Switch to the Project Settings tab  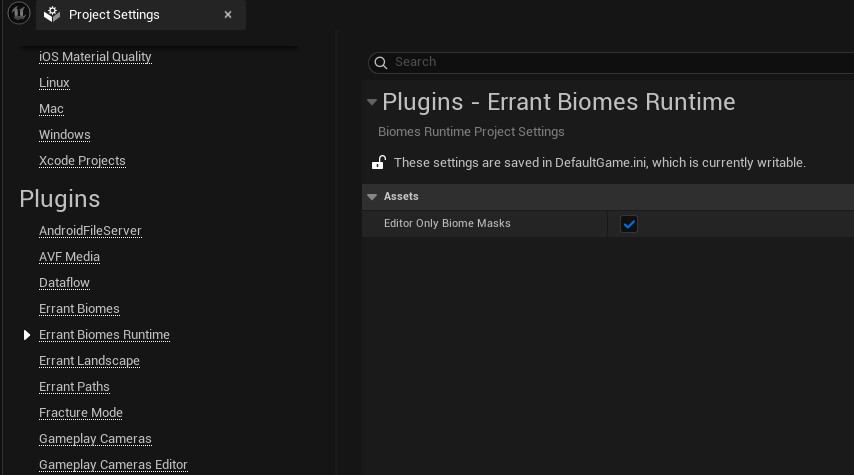pyautogui.click(x=114, y=15)
